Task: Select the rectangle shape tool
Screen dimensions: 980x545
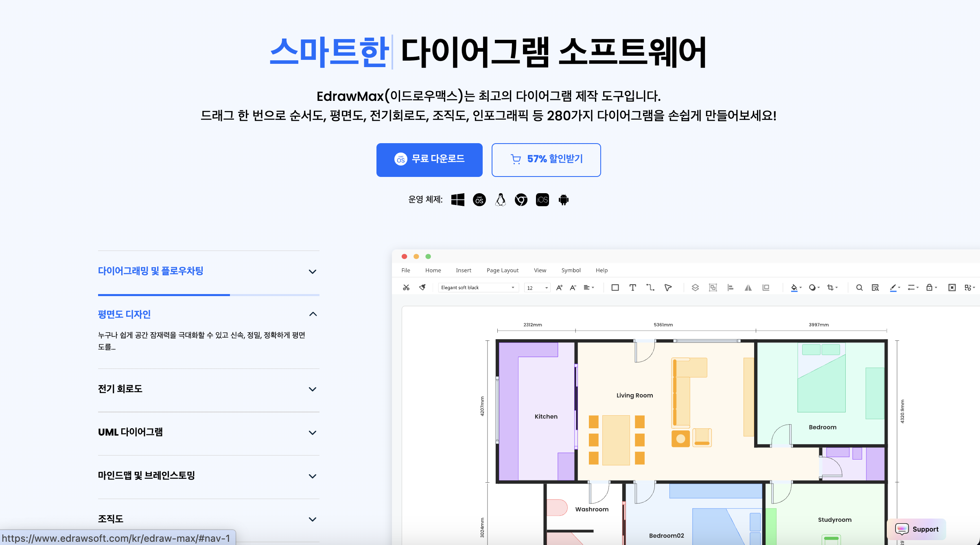Action: [615, 288]
